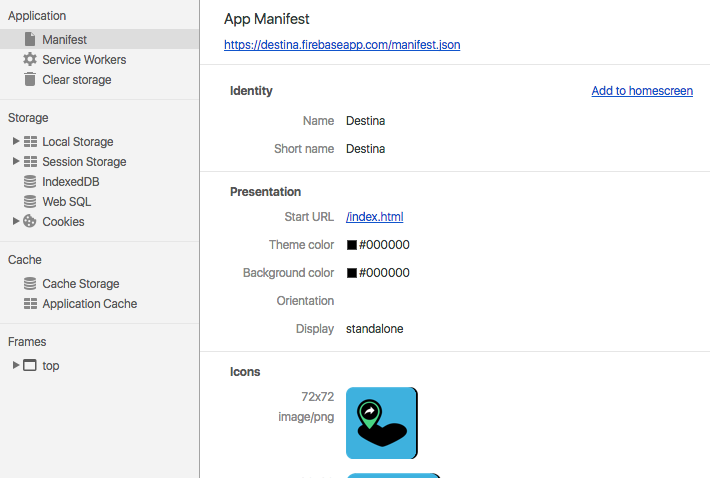
Task: Click the image/png type label
Action: (x=306, y=417)
